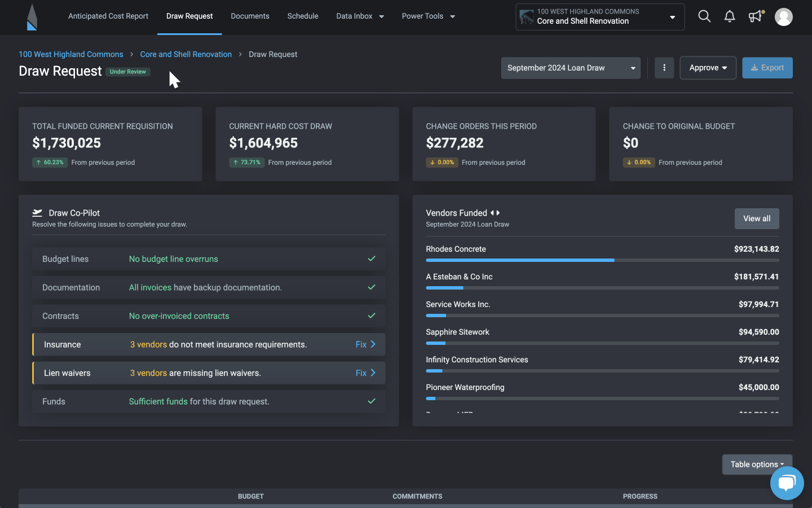
Task: Follow the Core and Shell Renovation breadcrumb
Action: click(186, 54)
